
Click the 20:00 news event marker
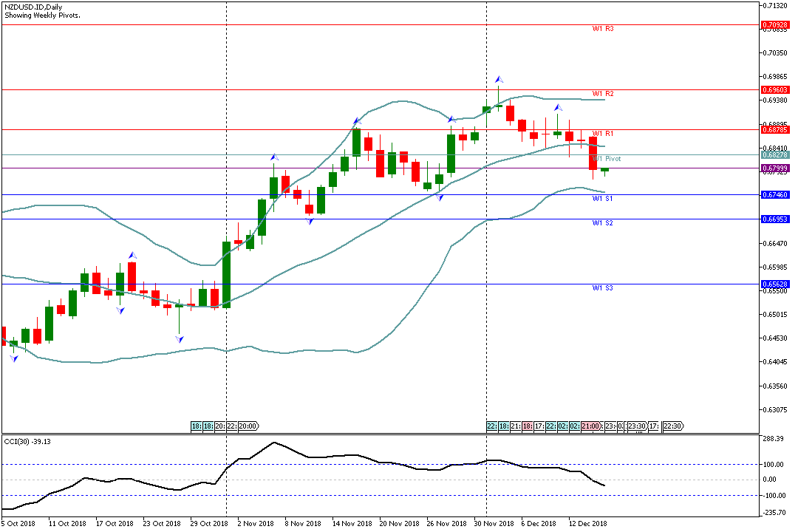[x=249, y=426]
